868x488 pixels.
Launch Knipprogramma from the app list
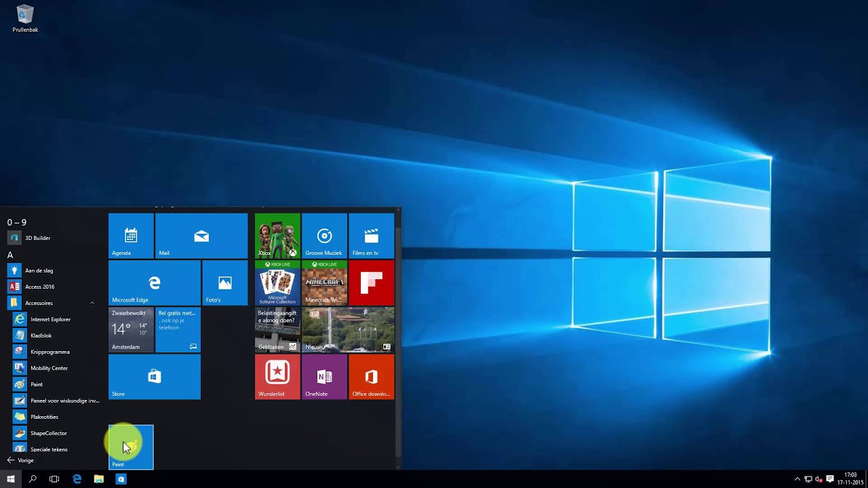coord(56,352)
